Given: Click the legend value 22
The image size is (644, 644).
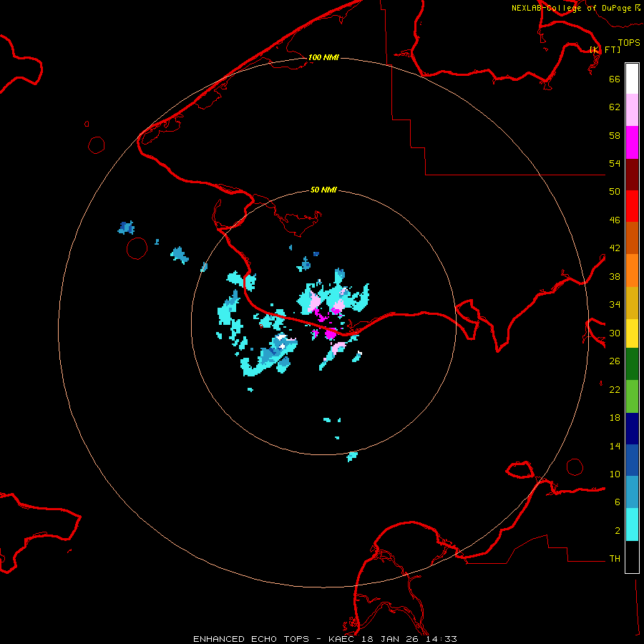Looking at the screenshot, I should point(615,389).
